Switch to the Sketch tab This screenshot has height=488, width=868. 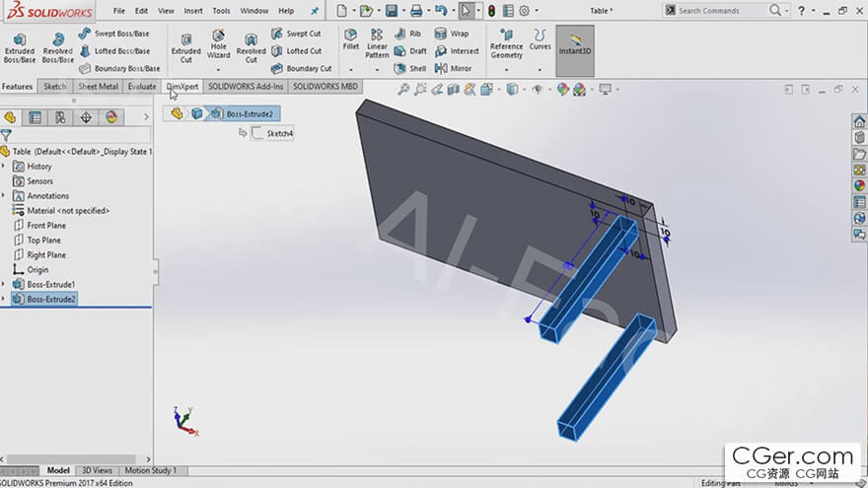coord(55,87)
